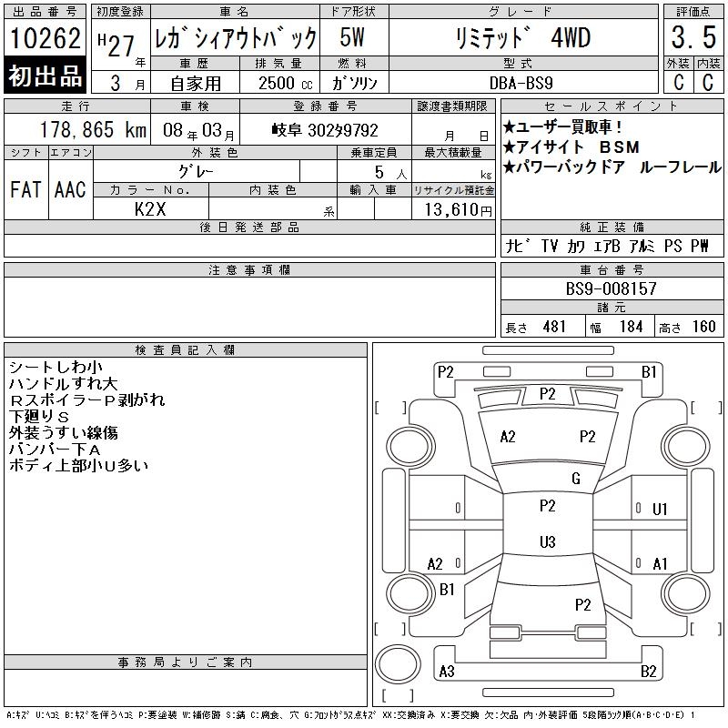Click the recycle deposit 13,610円
The height and width of the screenshot is (728, 728).
(x=458, y=210)
